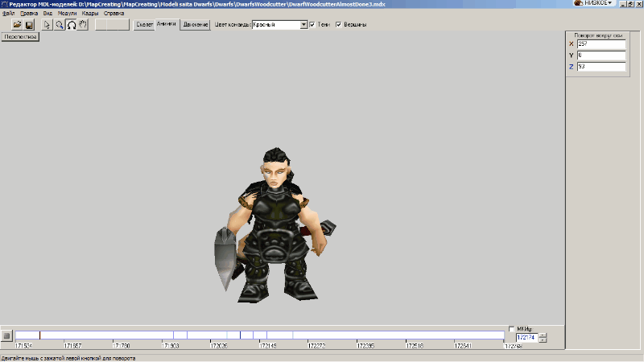Open the Файл menu
Viewport: 644px width, 362px height.
tap(8, 13)
